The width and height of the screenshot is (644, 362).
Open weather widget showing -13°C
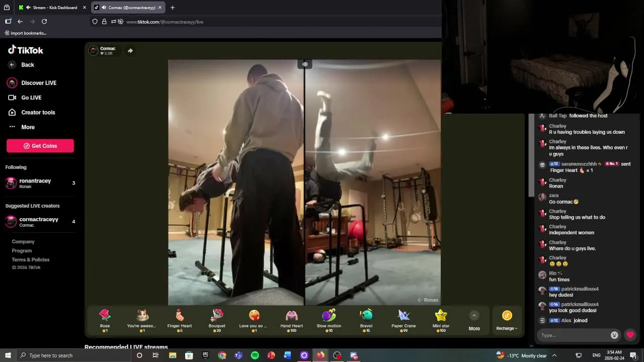pyautogui.click(x=521, y=355)
